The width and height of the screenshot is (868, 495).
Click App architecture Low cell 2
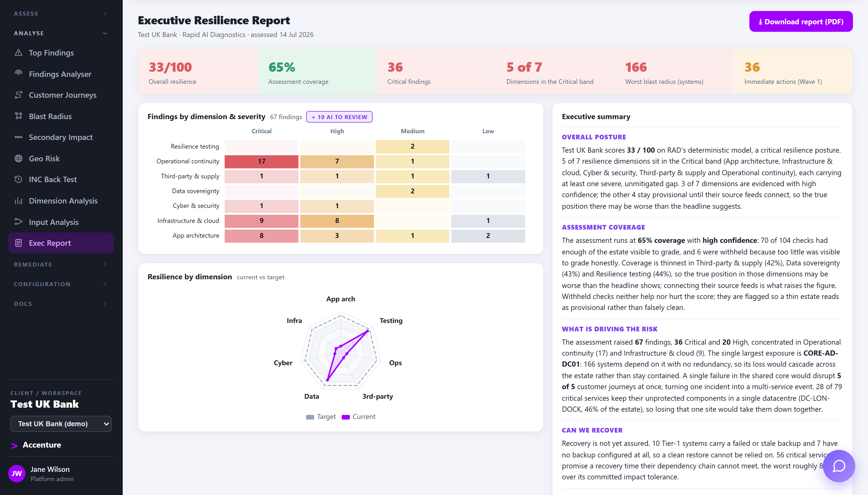click(x=488, y=236)
